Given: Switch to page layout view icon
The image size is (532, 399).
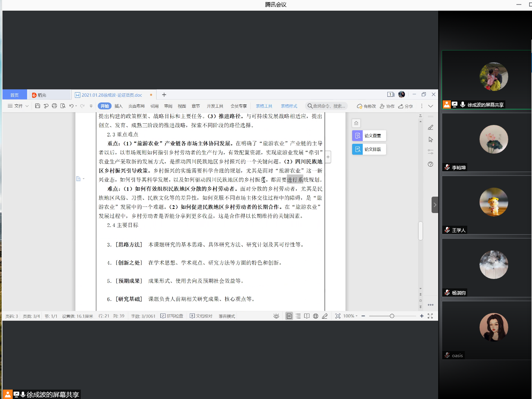Looking at the screenshot, I should tap(289, 316).
